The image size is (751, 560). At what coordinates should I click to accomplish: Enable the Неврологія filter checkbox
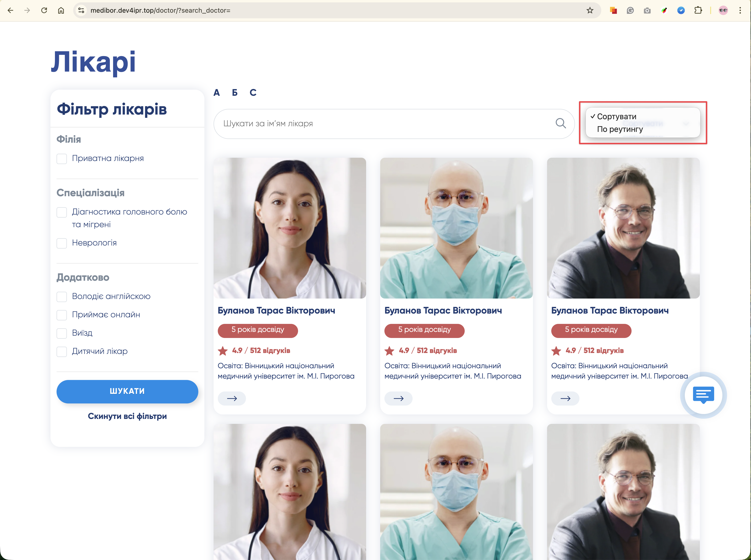pos(62,243)
